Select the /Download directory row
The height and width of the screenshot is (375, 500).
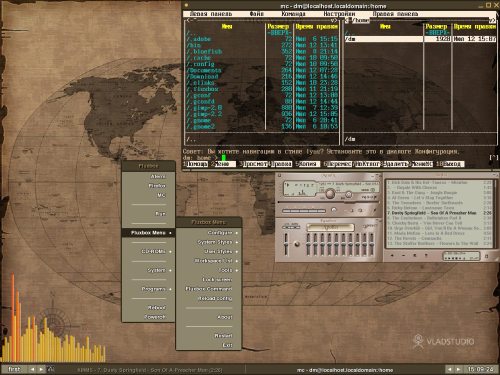(x=262, y=77)
